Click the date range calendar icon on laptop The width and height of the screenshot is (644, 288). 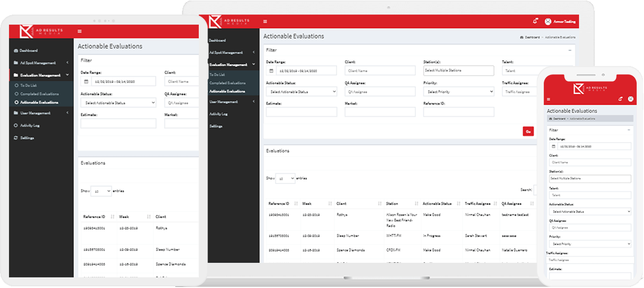pos(271,70)
